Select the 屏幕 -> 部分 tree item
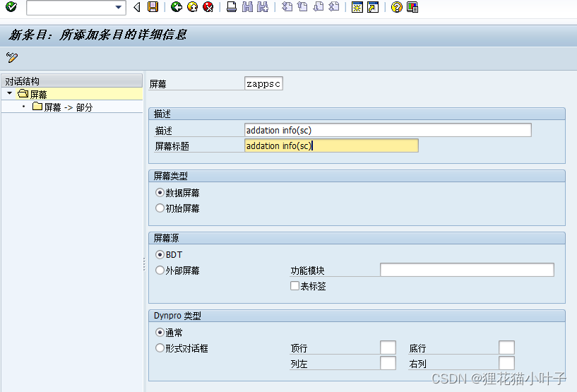Image resolution: width=577 pixels, height=392 pixels. (63, 107)
